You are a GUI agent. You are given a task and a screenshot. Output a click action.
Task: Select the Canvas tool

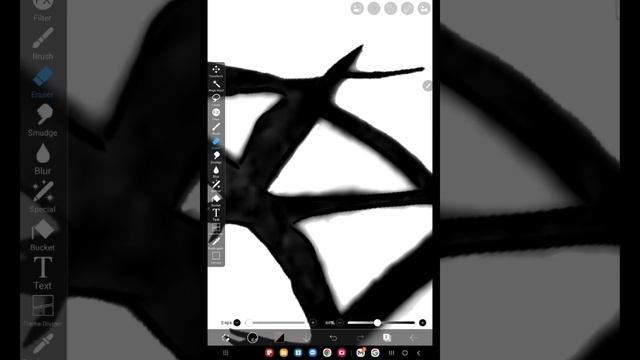point(216,257)
